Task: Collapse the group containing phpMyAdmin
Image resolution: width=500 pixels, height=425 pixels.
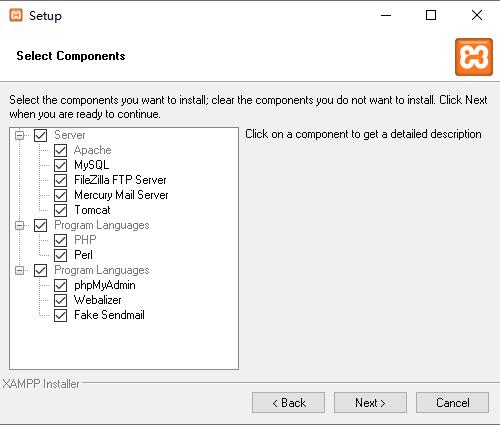Action: [20, 270]
